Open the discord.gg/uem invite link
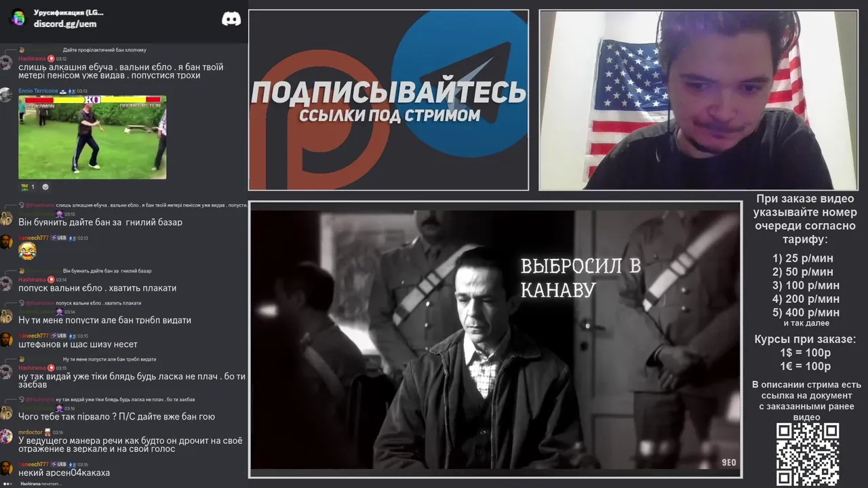The width and height of the screenshot is (868, 488). [x=65, y=24]
